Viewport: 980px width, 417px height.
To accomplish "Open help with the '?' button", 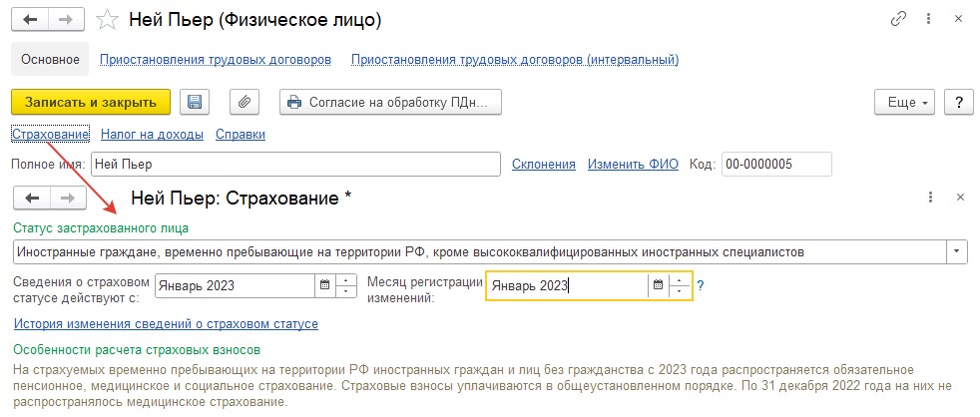I will [x=959, y=102].
